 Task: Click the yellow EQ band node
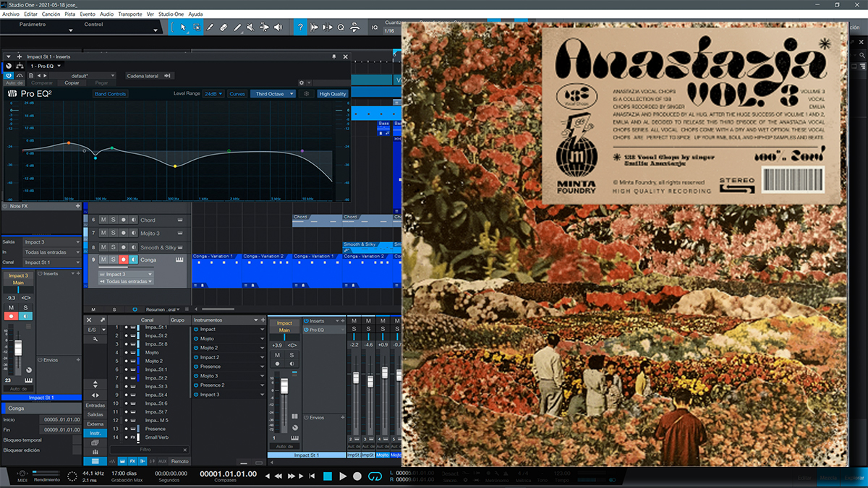click(174, 166)
